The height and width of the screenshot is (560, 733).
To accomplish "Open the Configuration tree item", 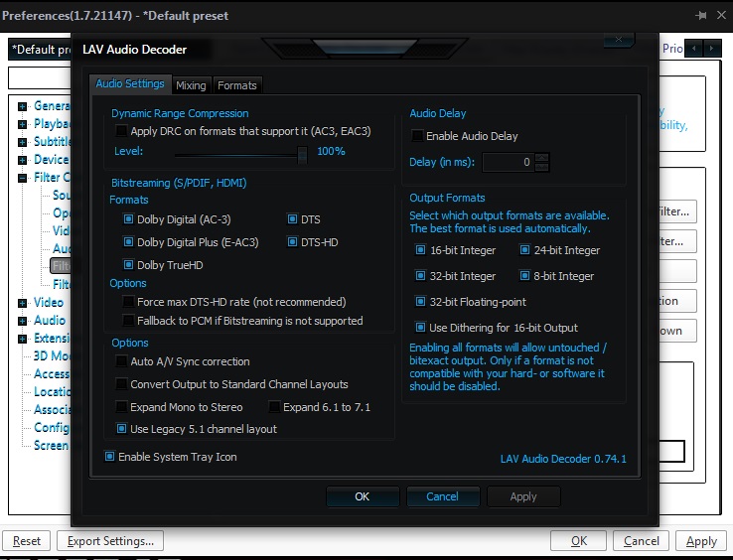I will point(52,427).
